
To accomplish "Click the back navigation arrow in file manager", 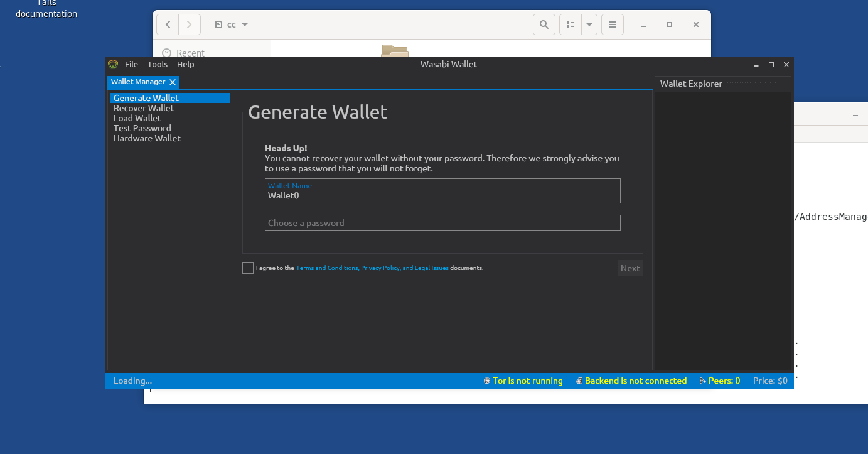I will tap(167, 24).
